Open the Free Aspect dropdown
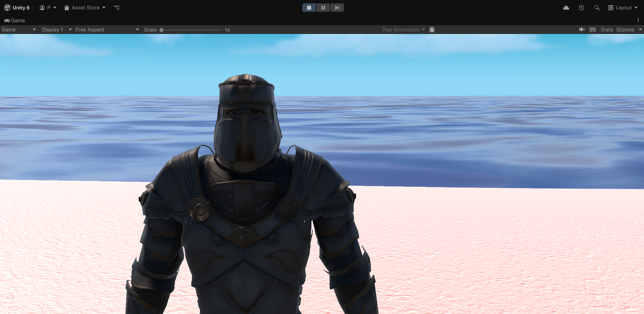 click(x=107, y=30)
